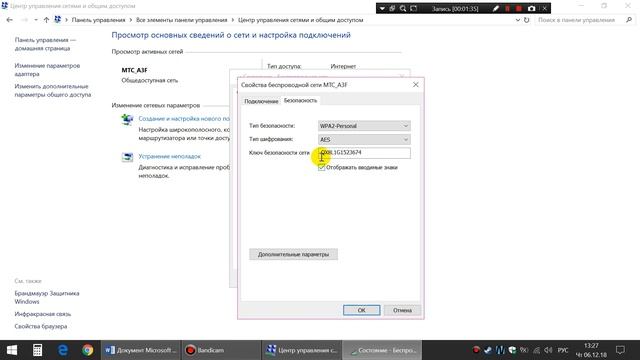Click 'Все элементы панели управления' breadcrumb
This screenshot has width=640, height=360.
(182, 20)
